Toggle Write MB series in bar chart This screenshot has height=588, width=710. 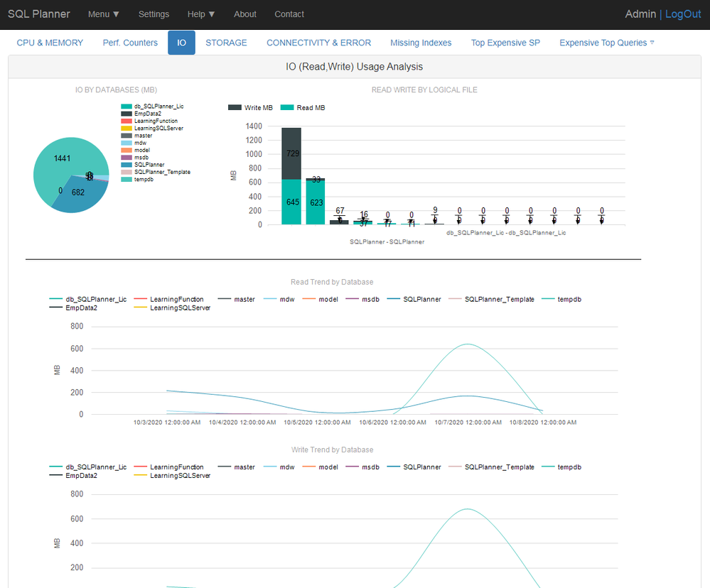pyautogui.click(x=250, y=108)
